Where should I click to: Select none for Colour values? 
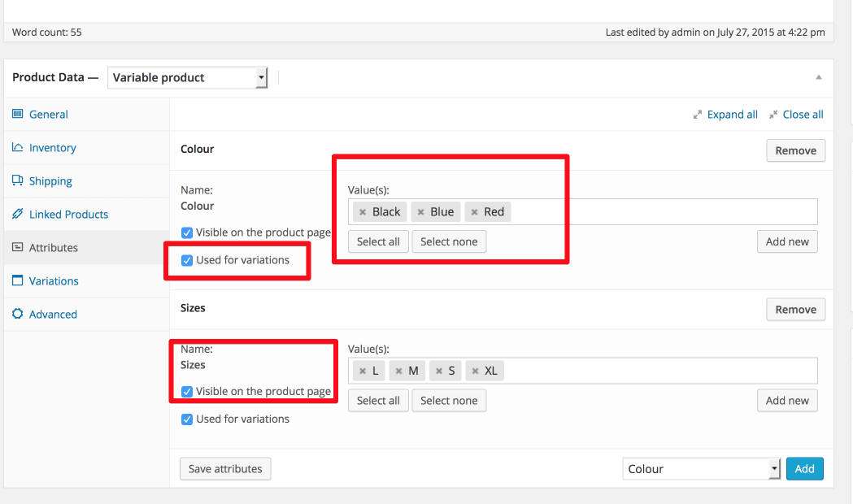tap(449, 241)
